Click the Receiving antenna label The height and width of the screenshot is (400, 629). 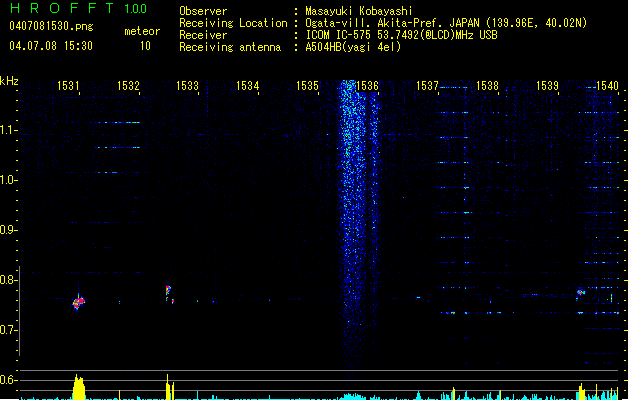pyautogui.click(x=230, y=47)
